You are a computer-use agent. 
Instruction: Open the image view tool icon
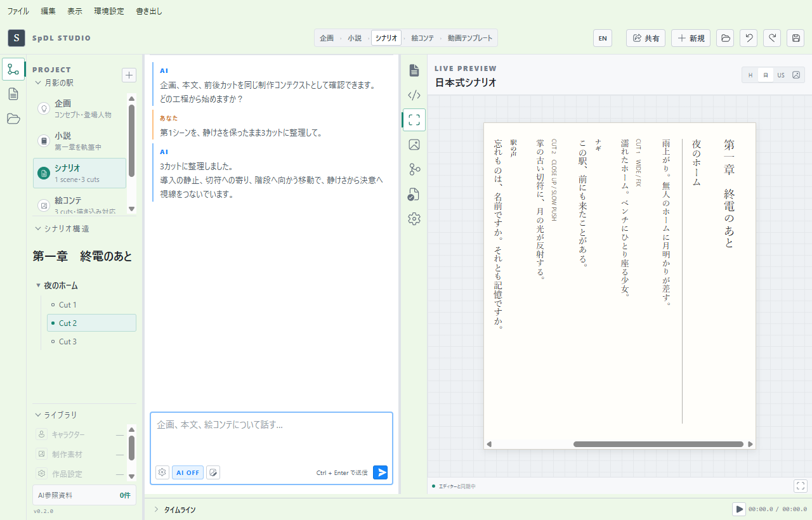coord(414,145)
